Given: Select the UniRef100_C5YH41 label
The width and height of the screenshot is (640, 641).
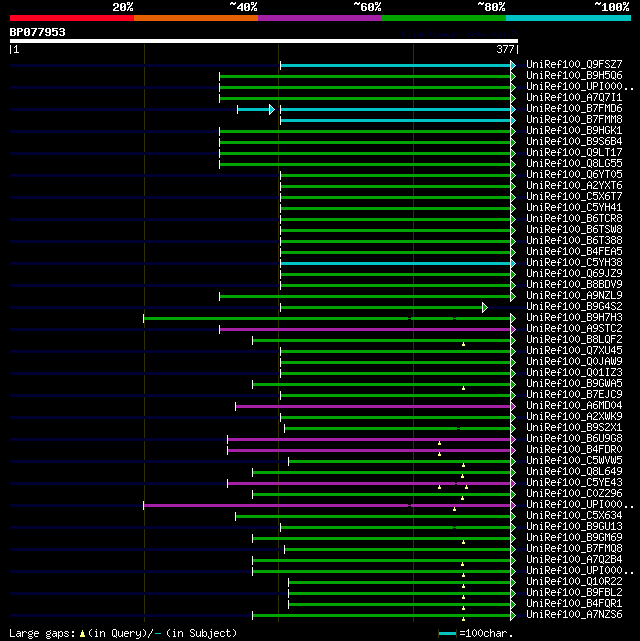Looking at the screenshot, I should (574, 208).
